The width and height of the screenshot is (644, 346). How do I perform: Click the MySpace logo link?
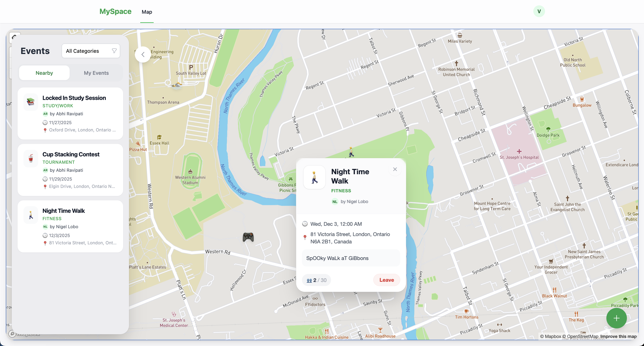point(115,11)
